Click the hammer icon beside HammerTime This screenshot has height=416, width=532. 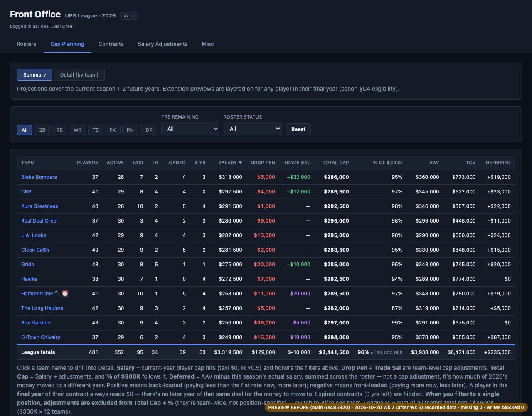pos(57,293)
